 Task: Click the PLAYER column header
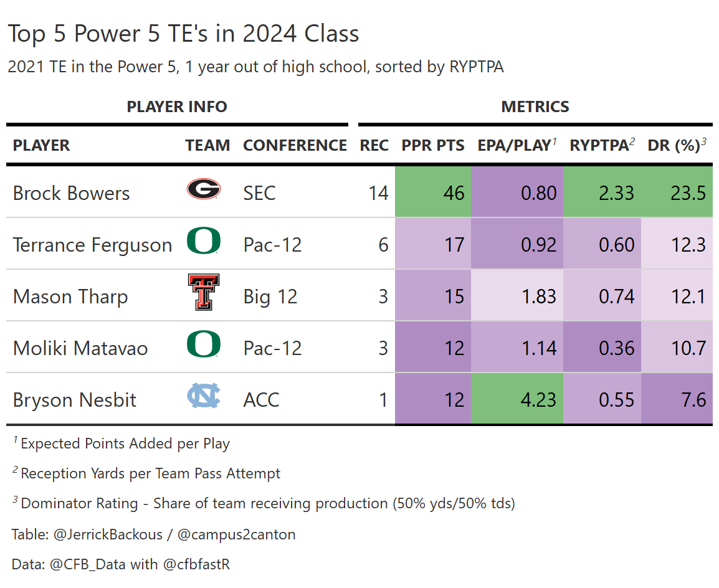coord(41,146)
